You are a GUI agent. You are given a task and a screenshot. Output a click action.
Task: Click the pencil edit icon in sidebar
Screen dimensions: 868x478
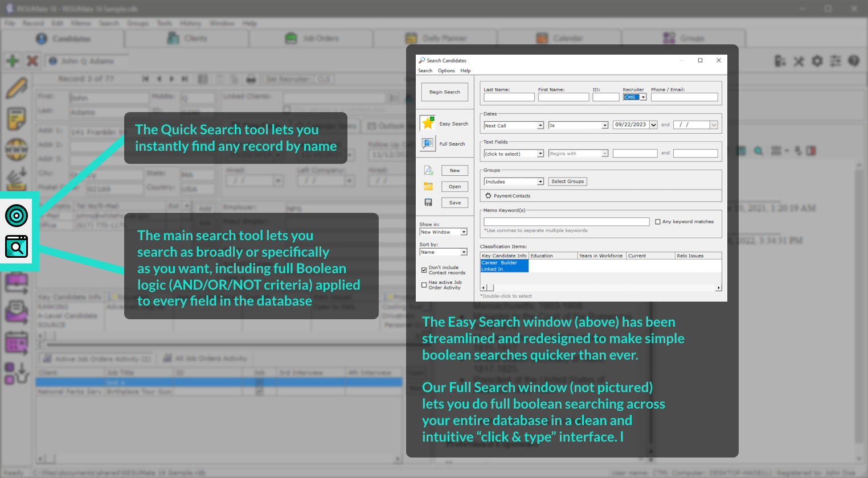(17, 88)
